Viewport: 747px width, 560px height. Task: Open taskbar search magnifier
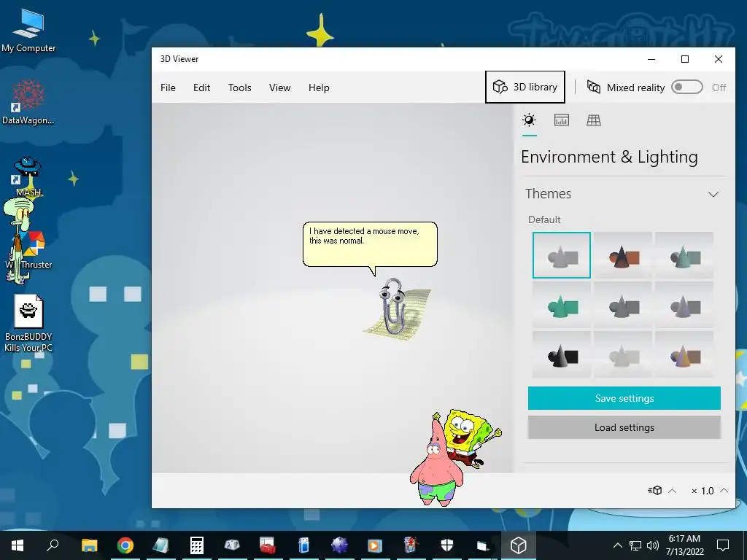point(53,545)
